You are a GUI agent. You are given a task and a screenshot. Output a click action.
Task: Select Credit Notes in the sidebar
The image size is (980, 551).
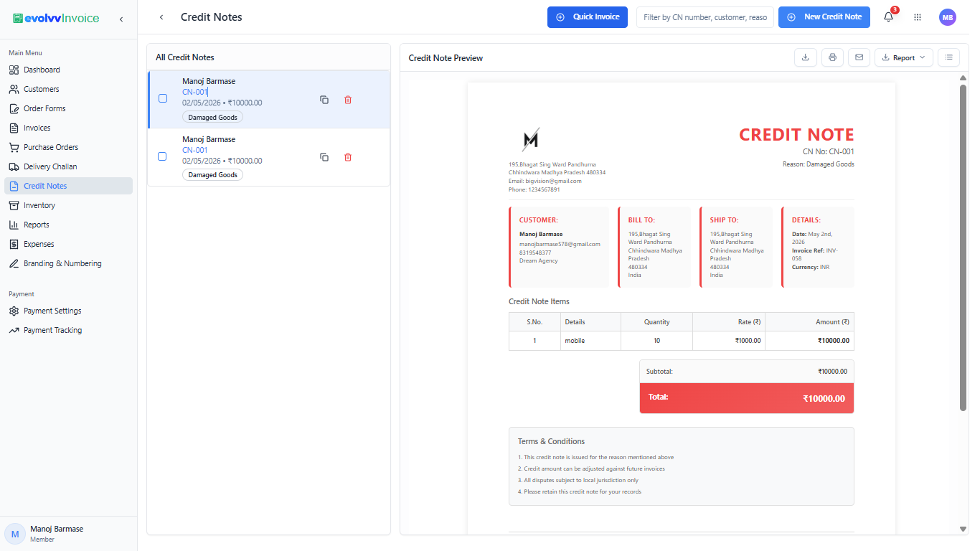[68, 186]
